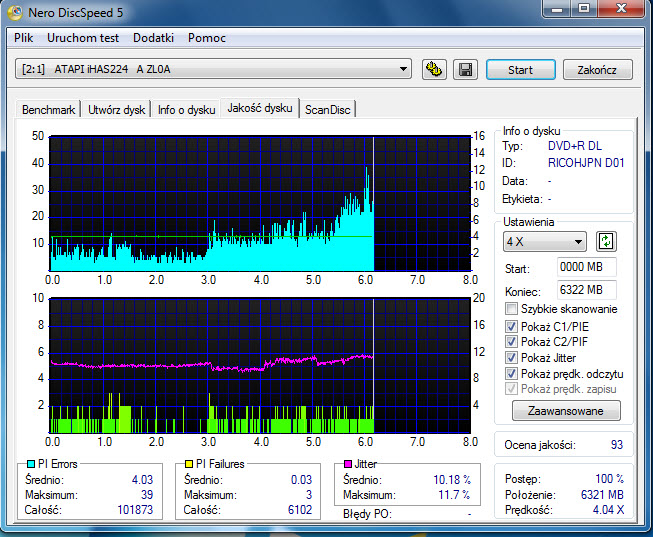Toggle Pokaż C1/PIE checkbox
This screenshot has height=537, width=653.
click(511, 326)
